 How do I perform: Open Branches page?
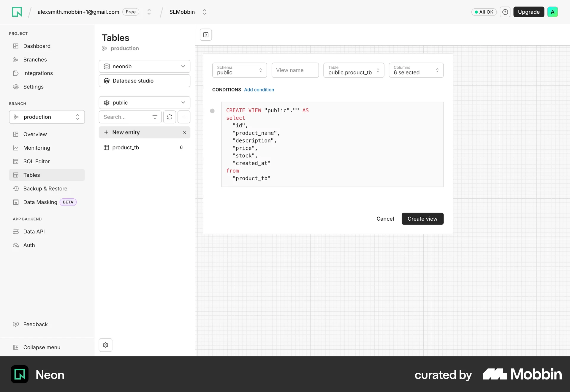pyautogui.click(x=47, y=60)
